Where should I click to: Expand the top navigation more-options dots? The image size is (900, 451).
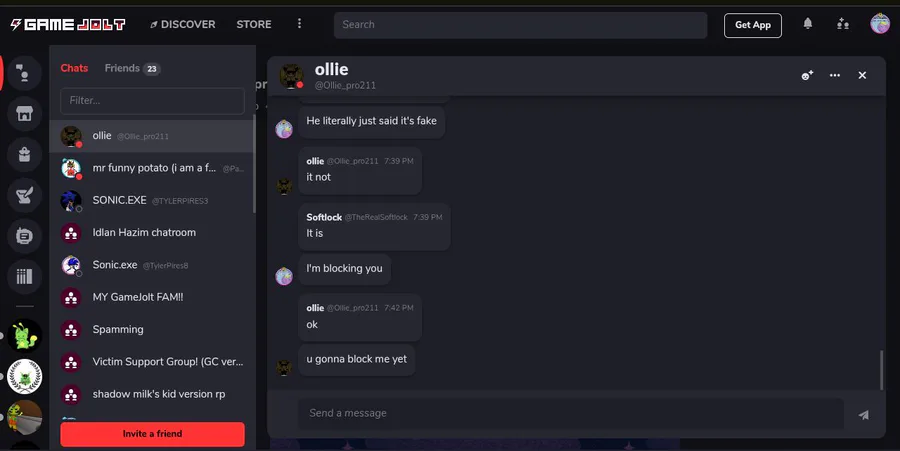[299, 24]
